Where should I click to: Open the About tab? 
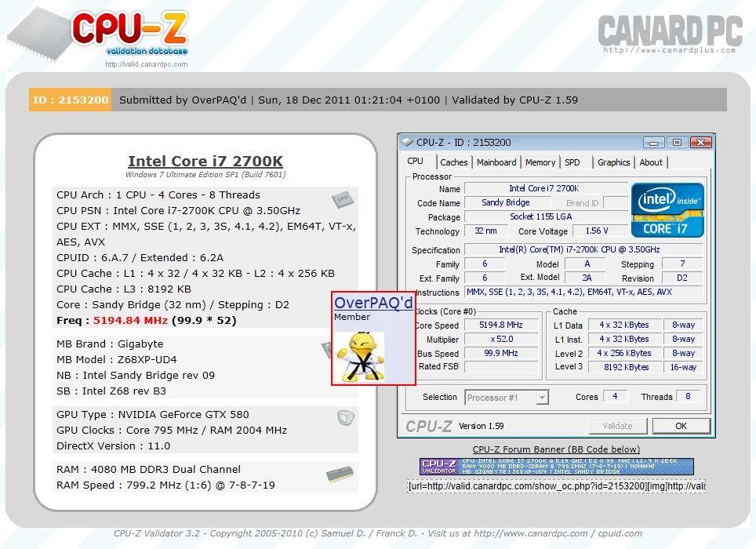click(x=651, y=162)
